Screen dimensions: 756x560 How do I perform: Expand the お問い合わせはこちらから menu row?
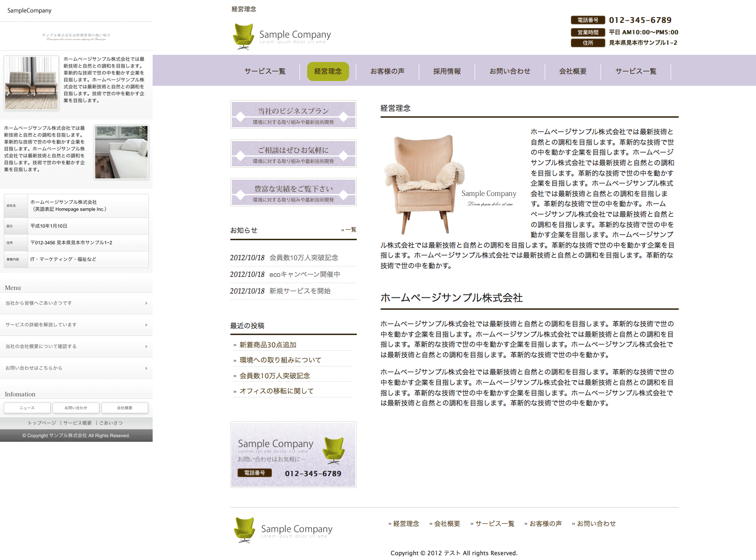pos(76,368)
